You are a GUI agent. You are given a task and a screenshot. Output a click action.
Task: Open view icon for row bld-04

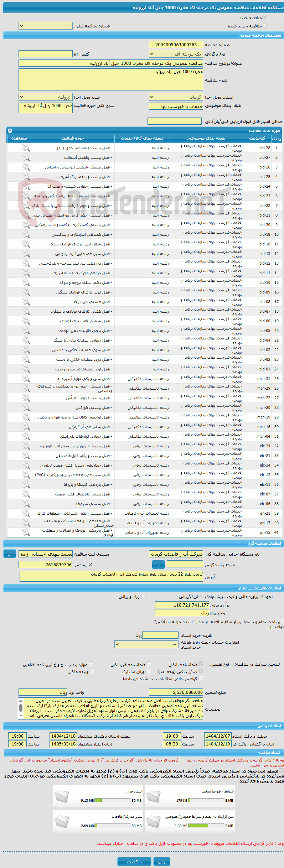pyautogui.click(x=26, y=340)
